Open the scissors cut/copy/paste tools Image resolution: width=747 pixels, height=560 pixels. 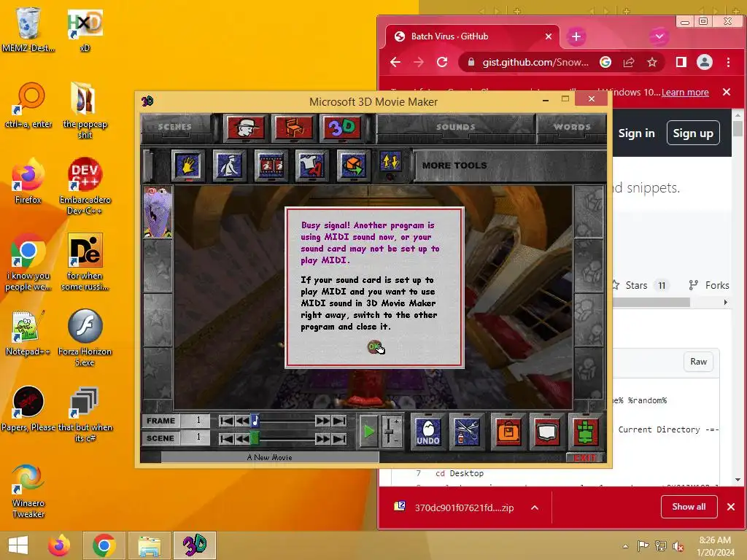[x=467, y=432]
